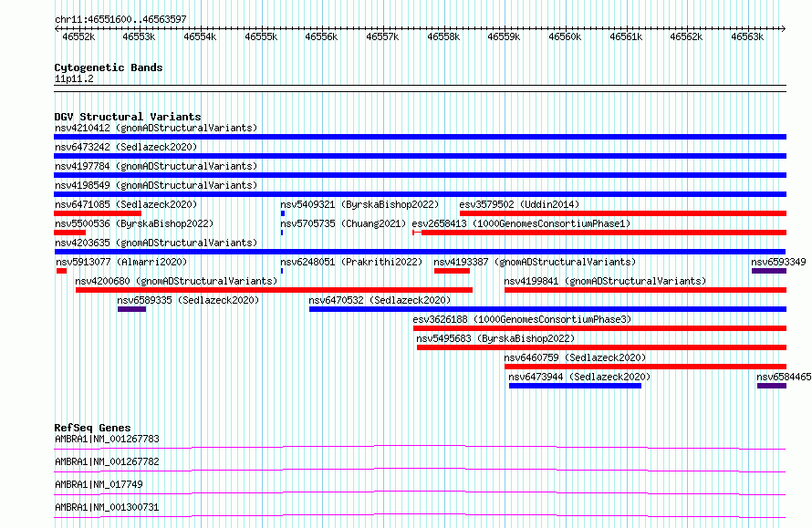The width and height of the screenshot is (812, 528).
Task: Select the nsv4200680 gnomADStructuralVariants label
Action: [x=176, y=281]
